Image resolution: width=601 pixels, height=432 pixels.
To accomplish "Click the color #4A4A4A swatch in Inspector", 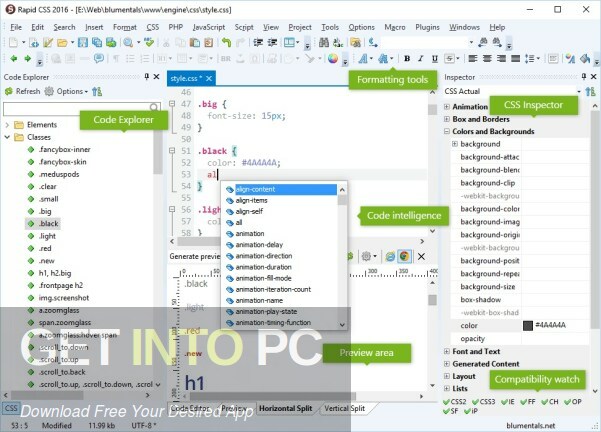I will point(528,325).
